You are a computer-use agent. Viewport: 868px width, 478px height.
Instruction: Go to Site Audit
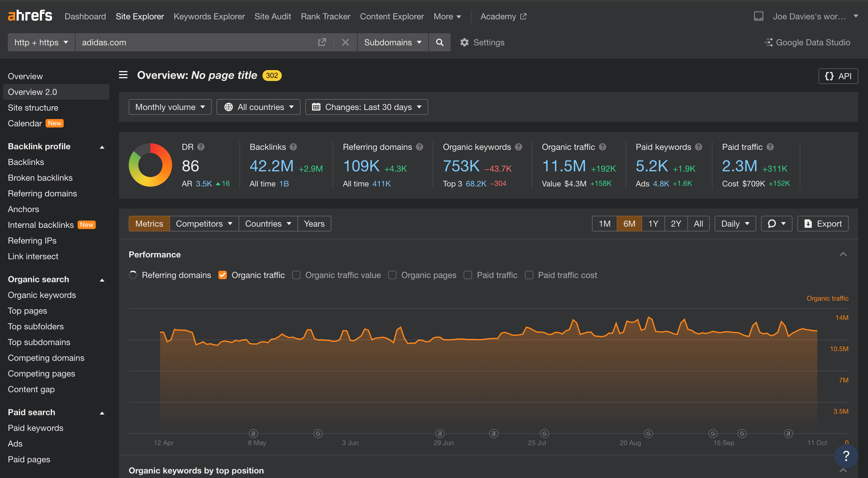(273, 16)
